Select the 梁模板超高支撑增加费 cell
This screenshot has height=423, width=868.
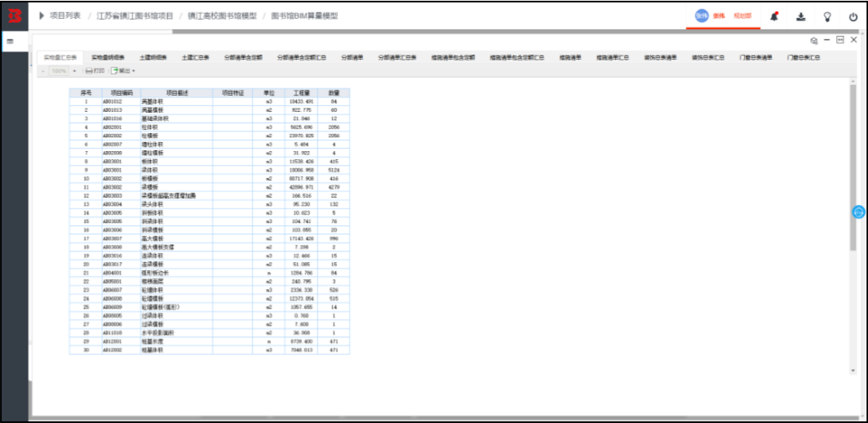[x=176, y=196]
